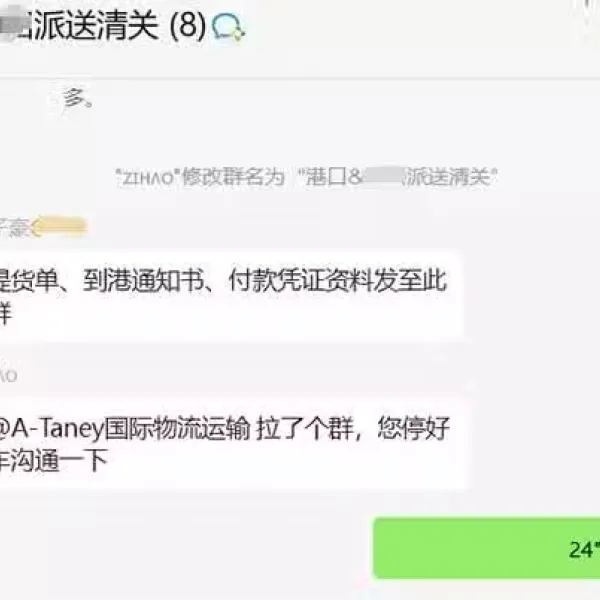This screenshot has width=600, height=600.
Task: Click the full system notice about 修改群名为
Action: [x=306, y=177]
